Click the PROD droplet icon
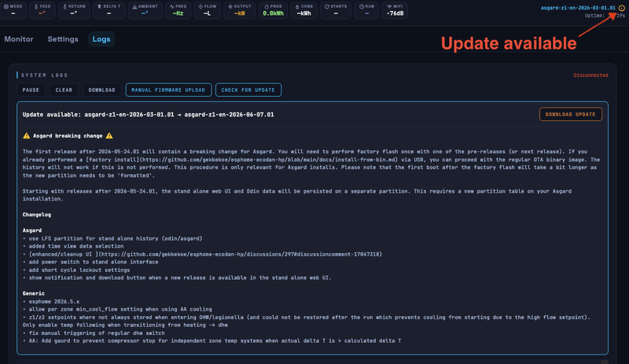The image size is (629, 364). click(267, 6)
